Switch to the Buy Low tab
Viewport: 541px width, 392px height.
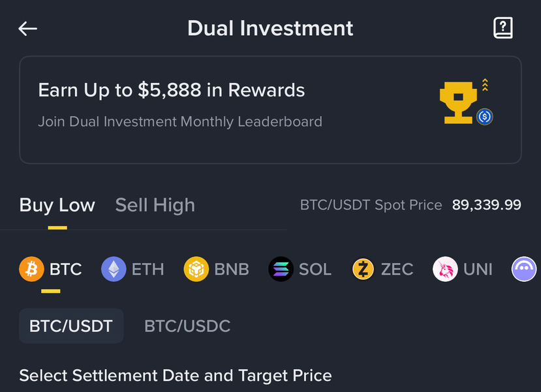coord(57,205)
